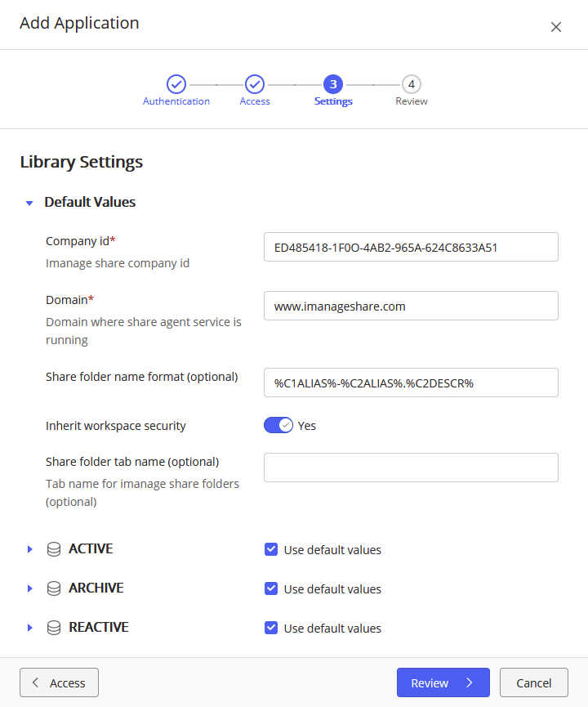Click the Review button to proceed
This screenshot has width=588, height=707.
443,682
